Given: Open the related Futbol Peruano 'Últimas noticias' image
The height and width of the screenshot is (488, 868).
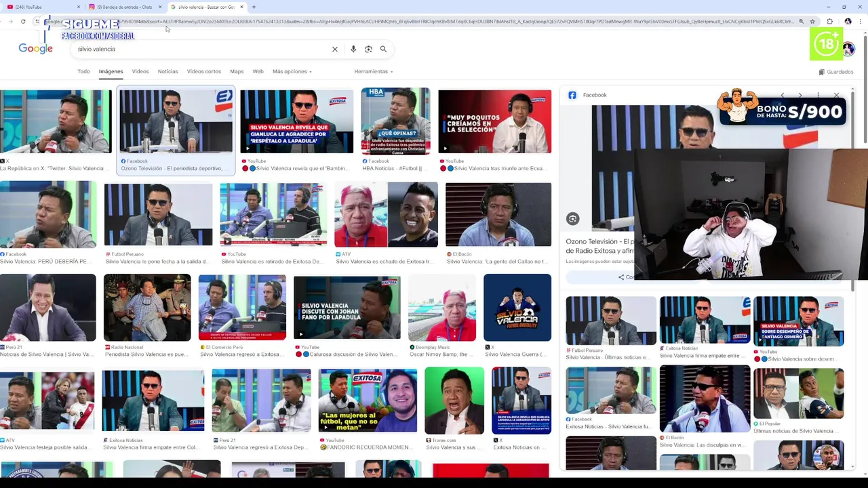Looking at the screenshot, I should pyautogui.click(x=611, y=321).
